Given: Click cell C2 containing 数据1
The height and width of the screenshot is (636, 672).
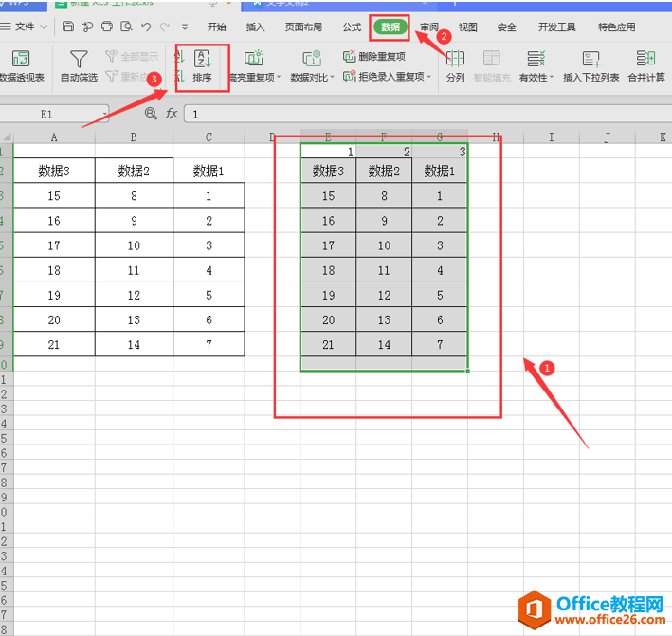Looking at the screenshot, I should (209, 171).
